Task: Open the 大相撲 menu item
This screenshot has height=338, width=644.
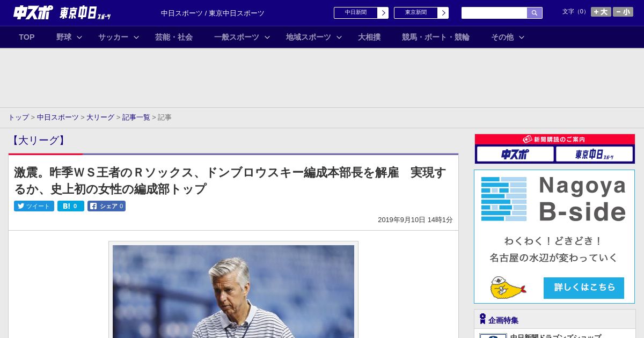Action: tap(369, 37)
